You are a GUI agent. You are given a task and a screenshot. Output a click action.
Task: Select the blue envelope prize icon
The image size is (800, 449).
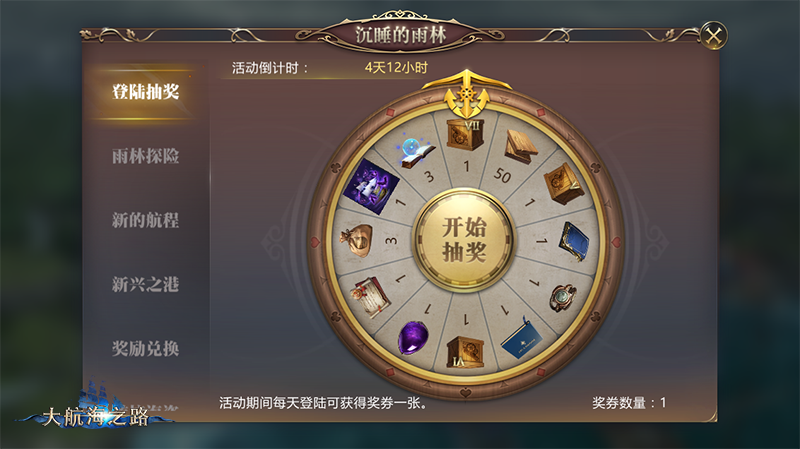pos(521,339)
